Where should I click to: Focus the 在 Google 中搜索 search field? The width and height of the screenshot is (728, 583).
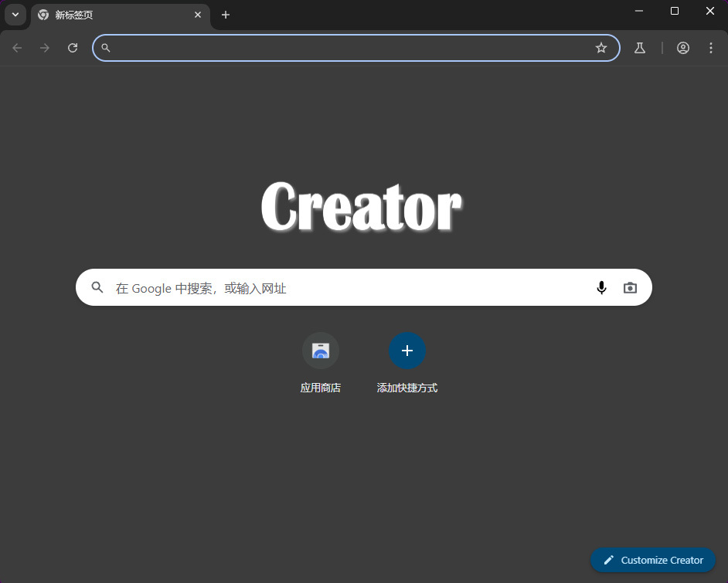point(364,287)
